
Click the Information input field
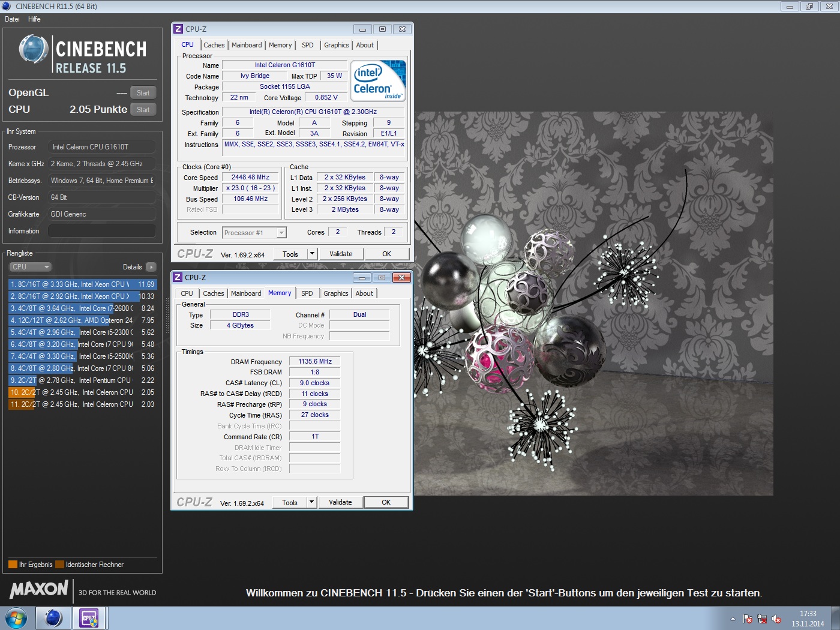click(102, 231)
